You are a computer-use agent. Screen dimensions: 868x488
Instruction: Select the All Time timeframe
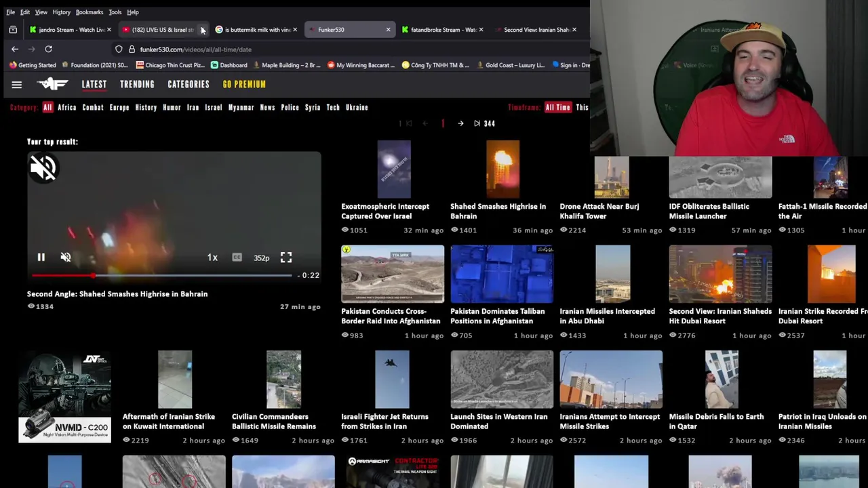(x=558, y=107)
